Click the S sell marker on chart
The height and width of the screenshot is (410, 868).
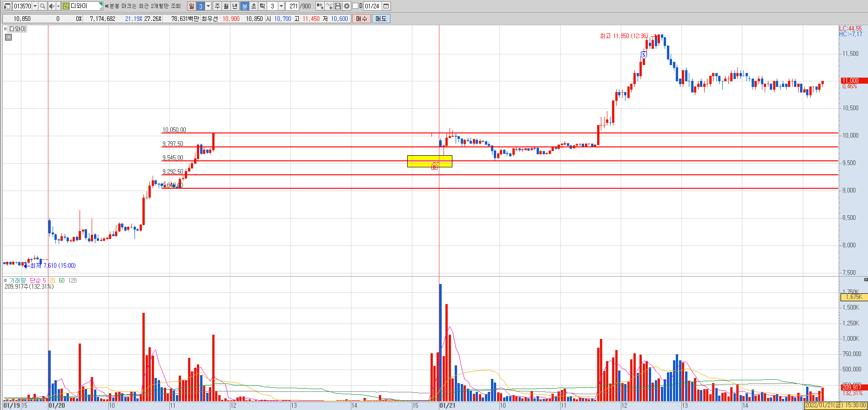[x=644, y=55]
